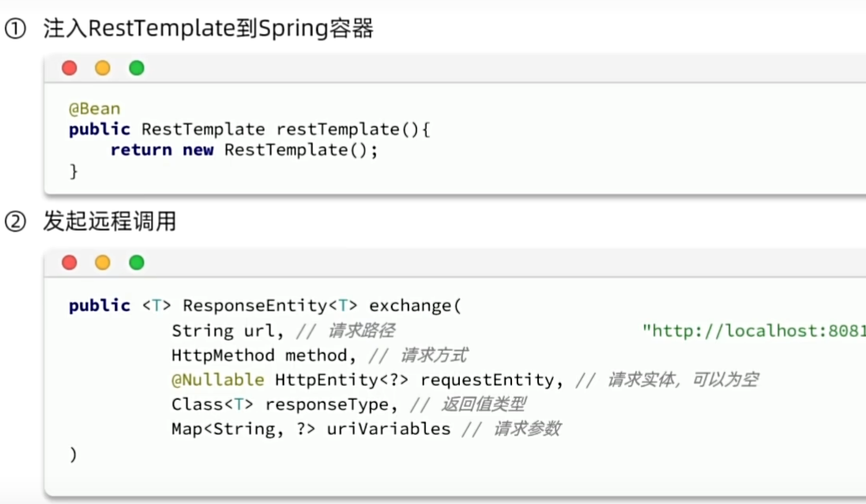Click the circled number two marker
The image size is (866, 504).
15,222
